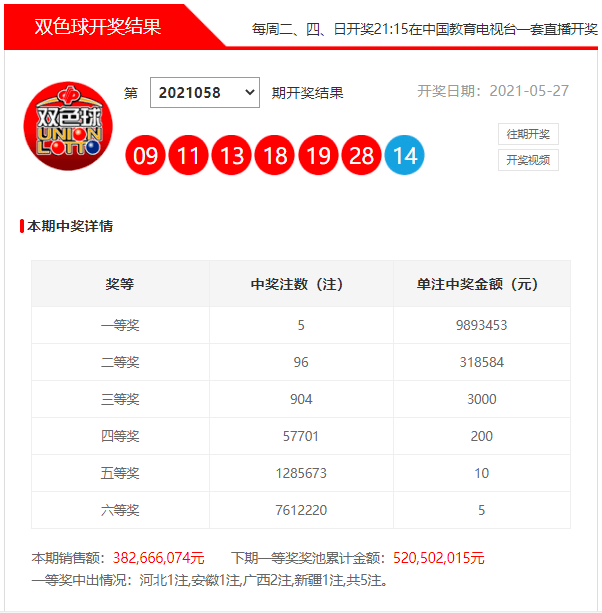Click the blue ball number 14

click(405, 155)
